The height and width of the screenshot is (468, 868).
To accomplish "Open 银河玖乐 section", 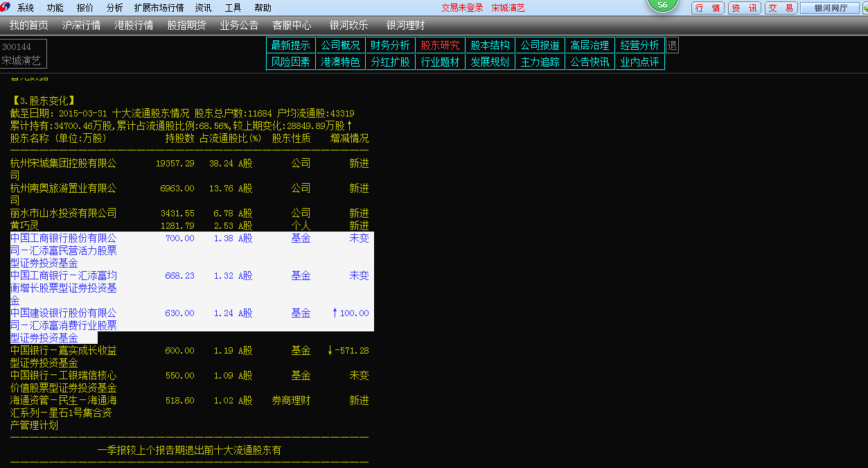I will click(x=349, y=26).
